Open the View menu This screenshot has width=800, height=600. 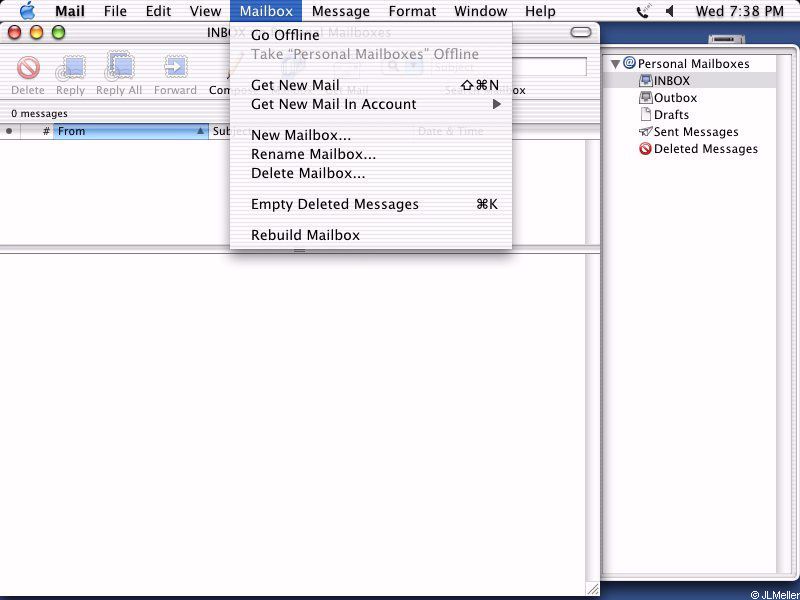click(205, 11)
